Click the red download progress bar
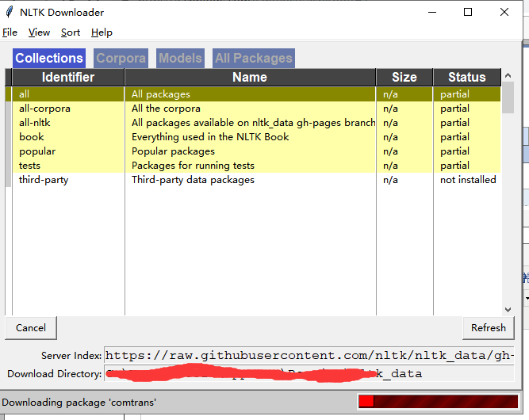 point(438,402)
